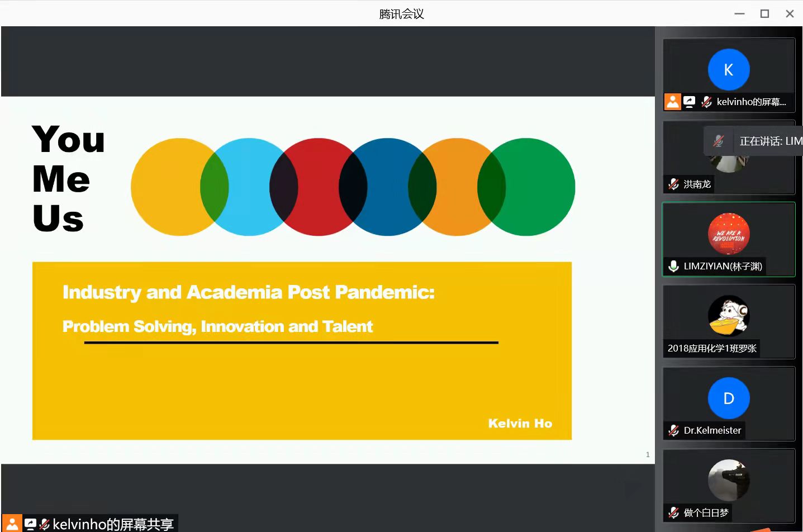Select the blue K avatar of kelvinho
The height and width of the screenshot is (532, 803).
tap(729, 70)
